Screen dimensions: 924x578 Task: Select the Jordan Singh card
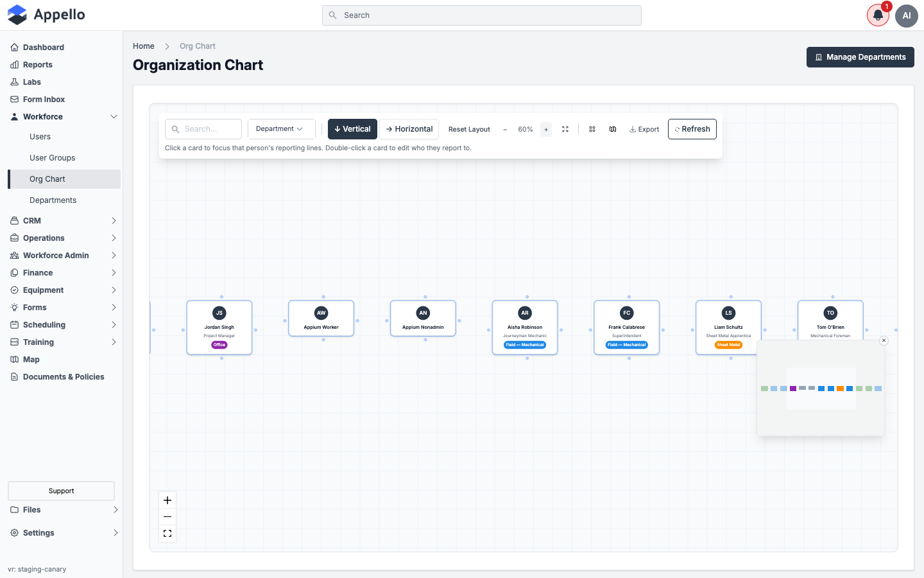(219, 328)
